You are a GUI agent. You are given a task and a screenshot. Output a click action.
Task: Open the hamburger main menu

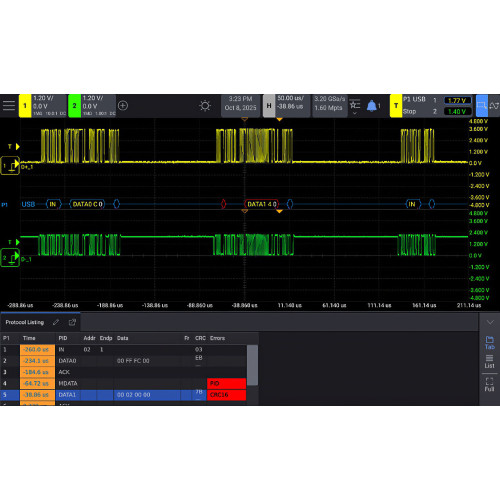pyautogui.click(x=9, y=106)
